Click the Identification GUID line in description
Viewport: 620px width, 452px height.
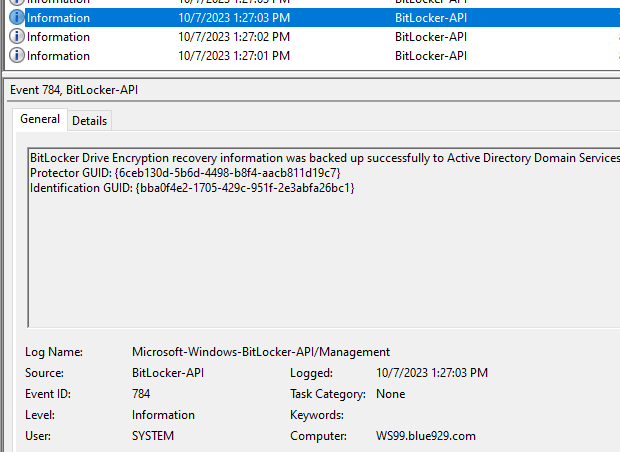(192, 188)
